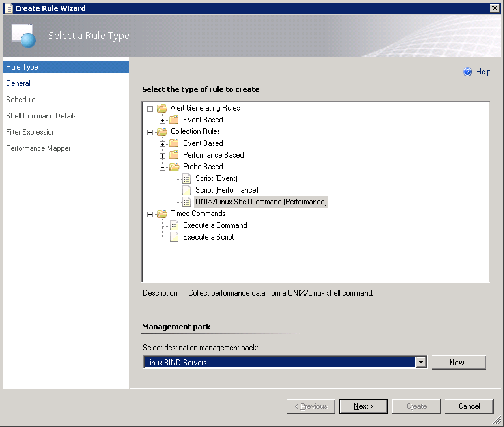
Task: Go to the General wizard step
Action: click(x=18, y=83)
